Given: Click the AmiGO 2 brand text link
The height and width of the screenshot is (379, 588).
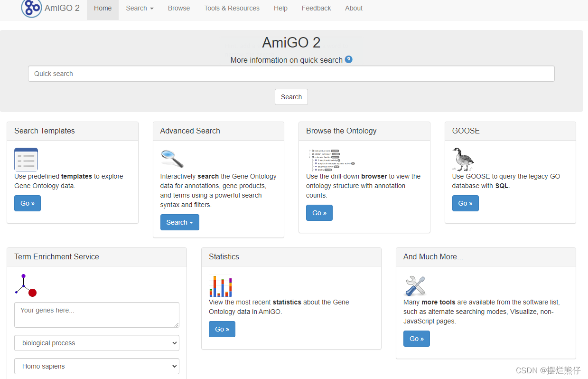Looking at the screenshot, I should (62, 8).
